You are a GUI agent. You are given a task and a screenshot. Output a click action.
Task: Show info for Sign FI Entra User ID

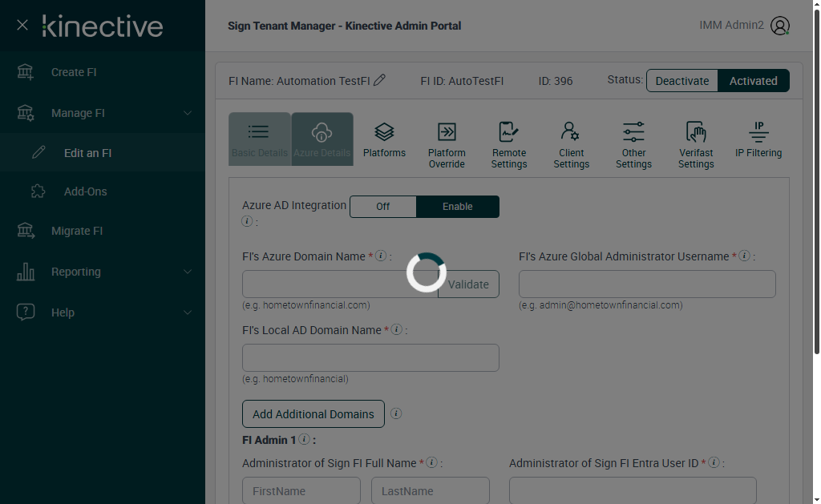[713, 462]
